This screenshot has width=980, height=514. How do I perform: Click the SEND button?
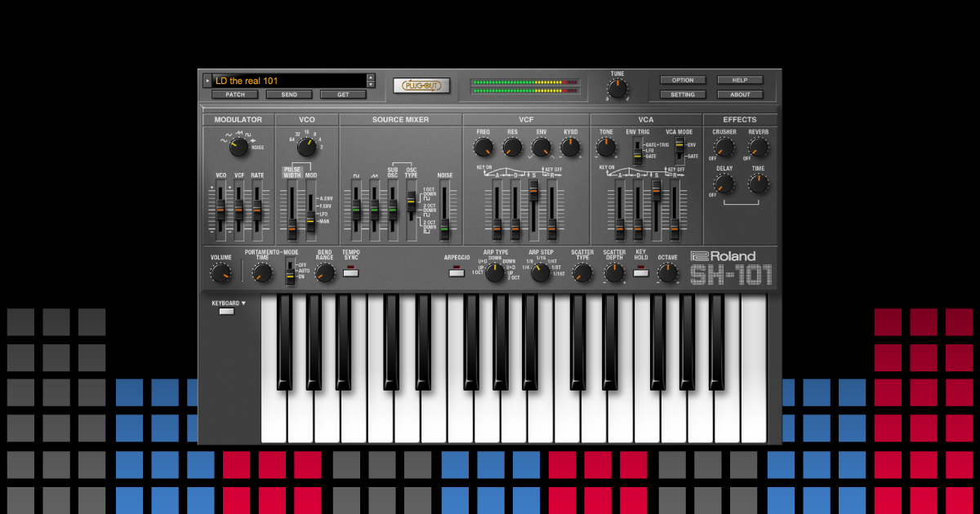coord(288,94)
